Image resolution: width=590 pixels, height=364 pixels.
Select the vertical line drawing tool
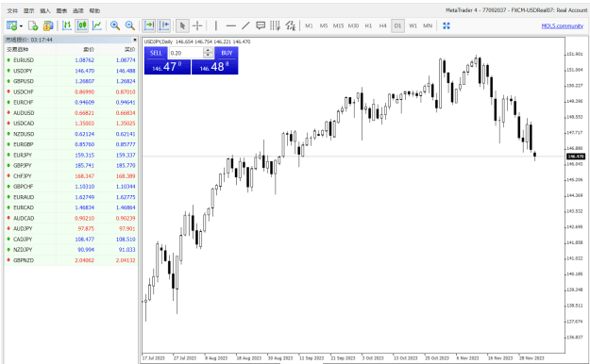215,25
